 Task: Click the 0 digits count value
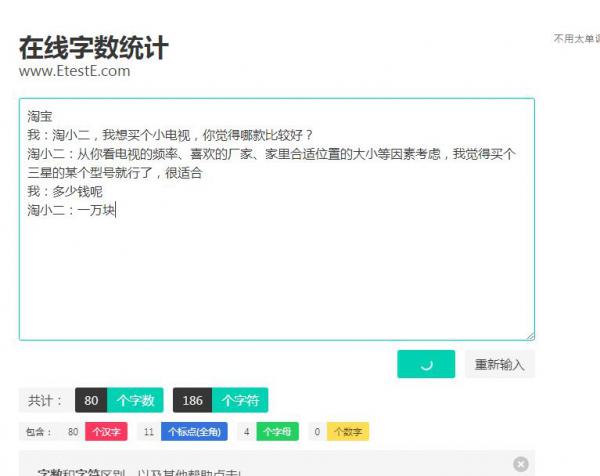(317, 432)
